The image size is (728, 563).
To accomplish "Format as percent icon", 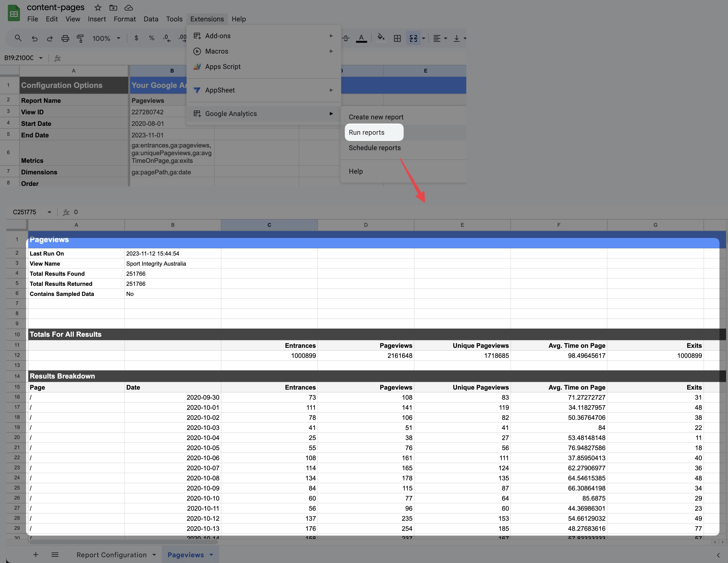I will 152,38.
